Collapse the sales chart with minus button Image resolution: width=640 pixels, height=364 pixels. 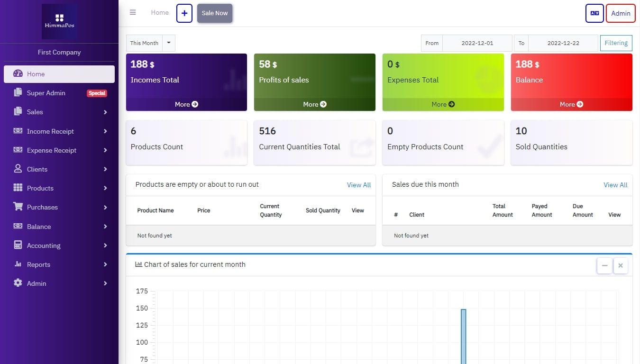click(604, 266)
